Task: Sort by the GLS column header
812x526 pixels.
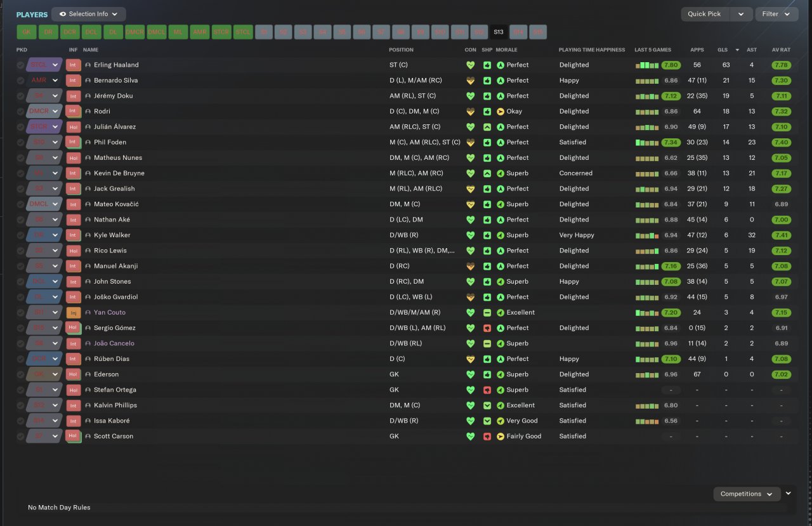Action: point(723,49)
